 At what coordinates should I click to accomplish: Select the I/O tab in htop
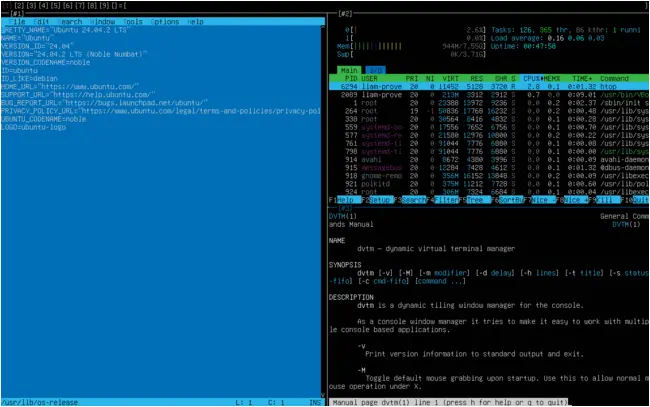click(x=376, y=70)
